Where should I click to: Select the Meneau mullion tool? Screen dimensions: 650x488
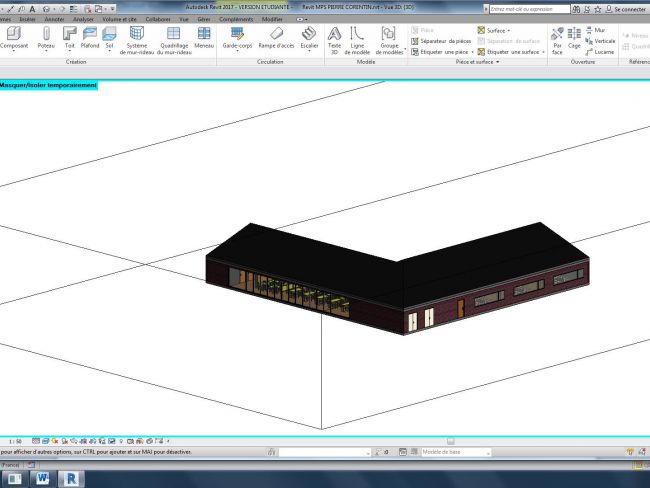point(204,36)
